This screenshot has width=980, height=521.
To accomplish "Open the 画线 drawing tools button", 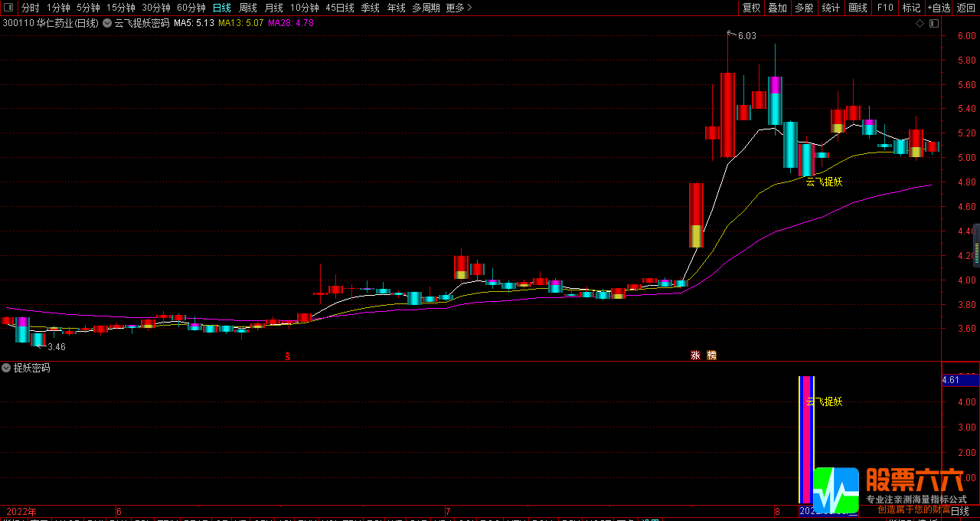I will coord(857,8).
